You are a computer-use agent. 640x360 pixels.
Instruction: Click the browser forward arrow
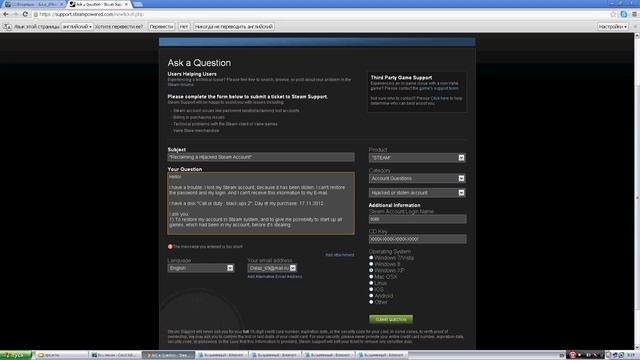click(x=16, y=14)
